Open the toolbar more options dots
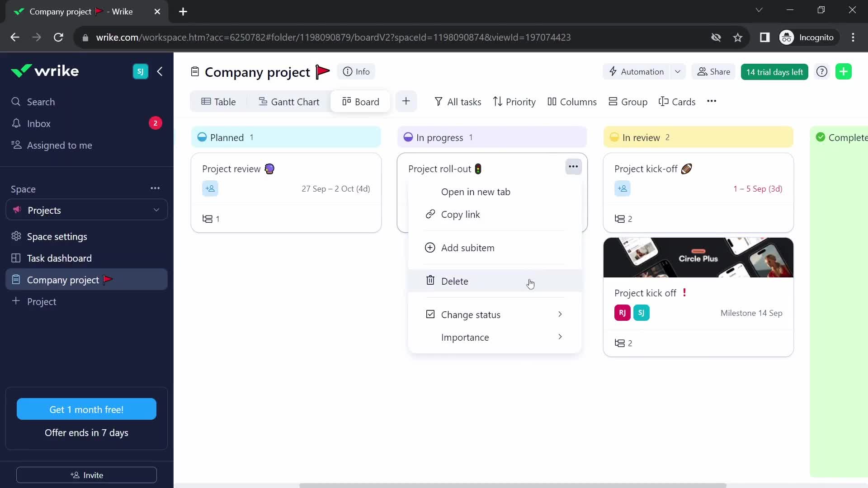The image size is (868, 488). click(712, 101)
